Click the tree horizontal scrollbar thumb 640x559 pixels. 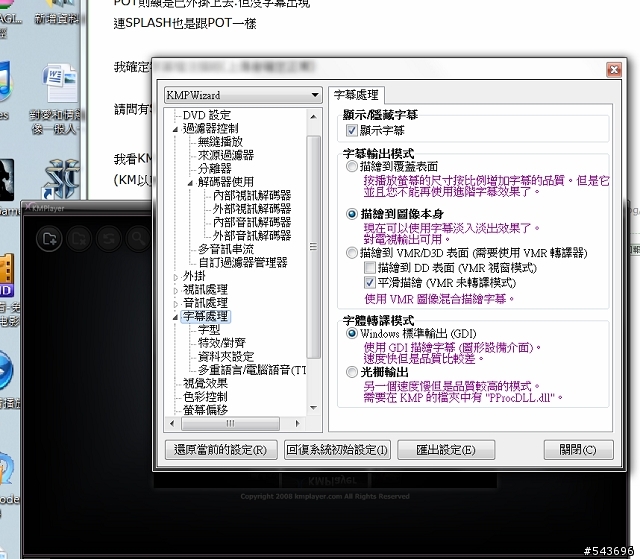(231, 424)
